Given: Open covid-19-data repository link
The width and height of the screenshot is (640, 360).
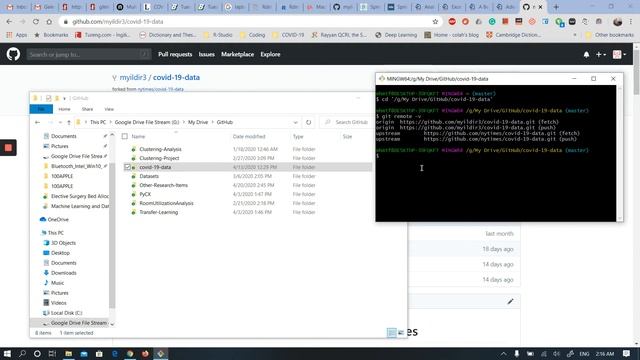Looking at the screenshot, I should click(176, 77).
